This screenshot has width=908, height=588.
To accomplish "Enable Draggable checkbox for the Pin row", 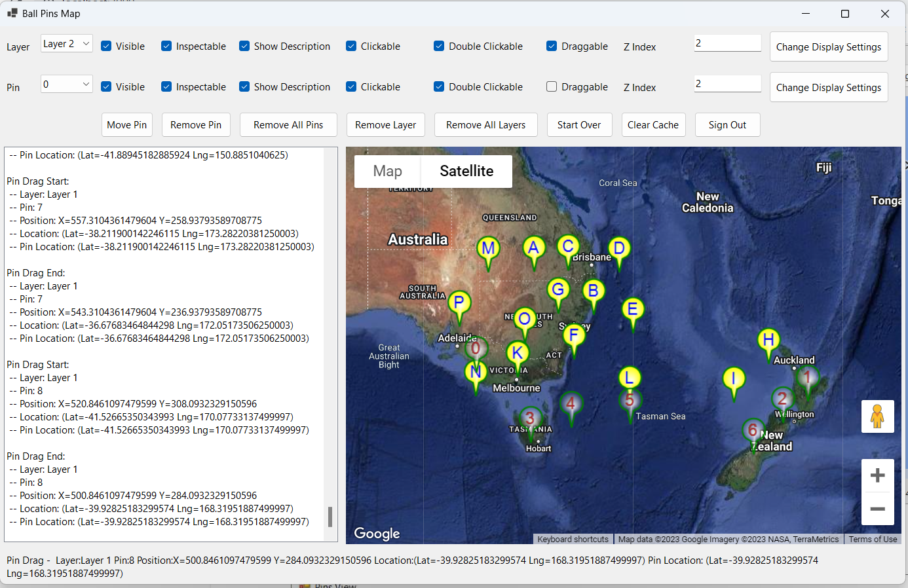I will pyautogui.click(x=552, y=86).
